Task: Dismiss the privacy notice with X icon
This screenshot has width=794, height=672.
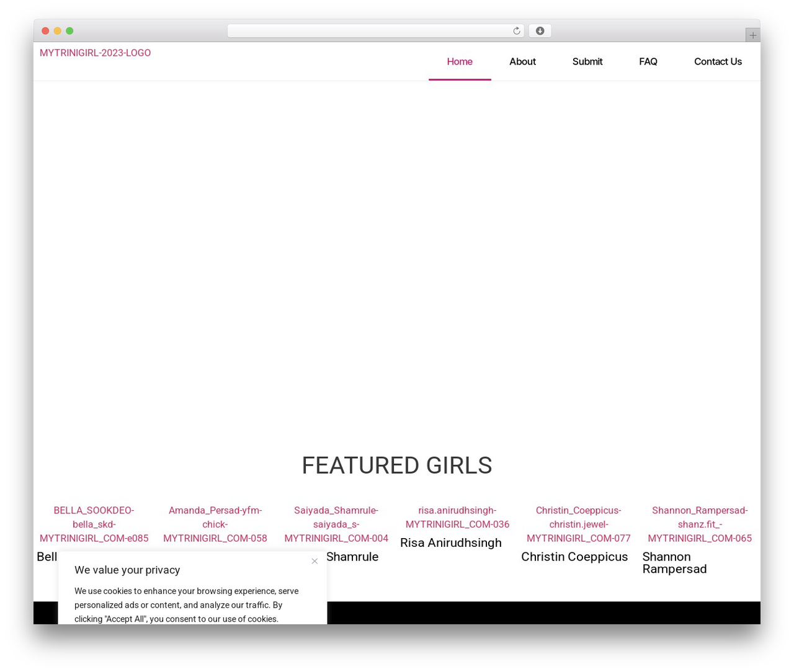Action: click(x=314, y=561)
